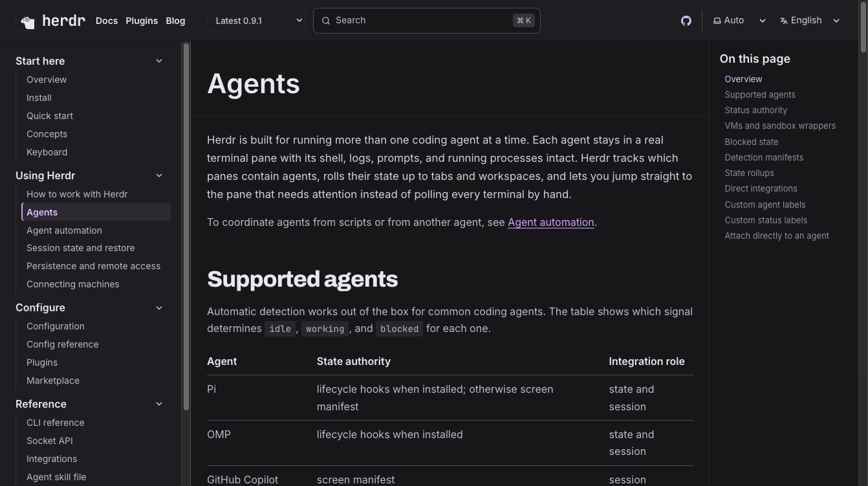The image size is (868, 486).
Task: Open the Configuration page
Action: [x=56, y=326]
